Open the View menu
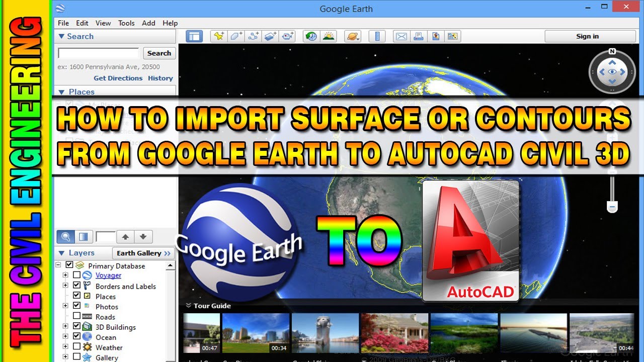 pos(103,23)
